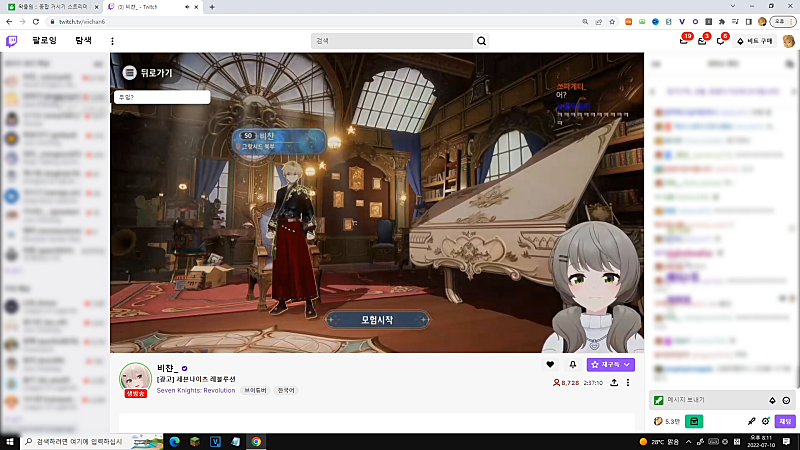Open the 탐색 browse page
This screenshot has width=800, height=450.
tap(83, 40)
